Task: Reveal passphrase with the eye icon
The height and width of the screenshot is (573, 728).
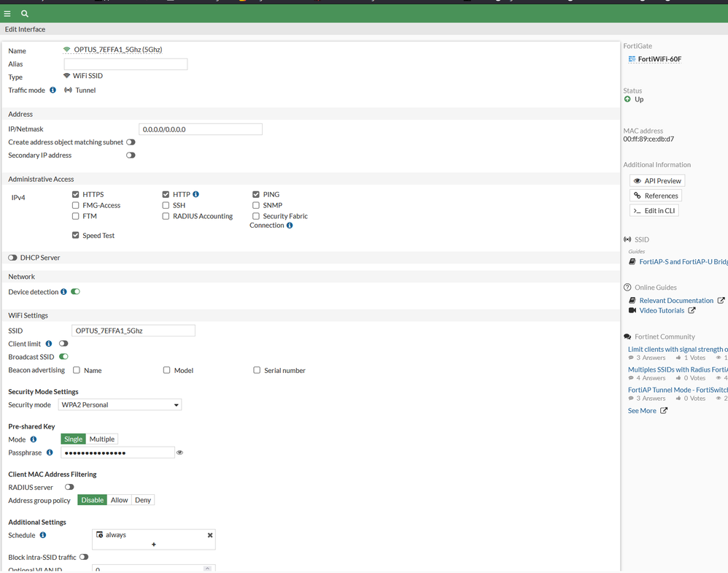Action: (x=179, y=452)
